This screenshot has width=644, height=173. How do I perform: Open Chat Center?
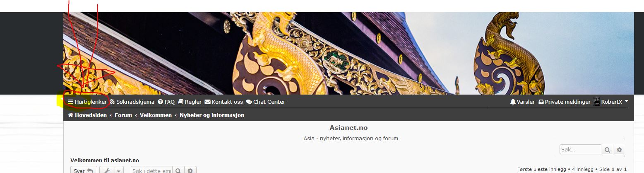pyautogui.click(x=265, y=102)
